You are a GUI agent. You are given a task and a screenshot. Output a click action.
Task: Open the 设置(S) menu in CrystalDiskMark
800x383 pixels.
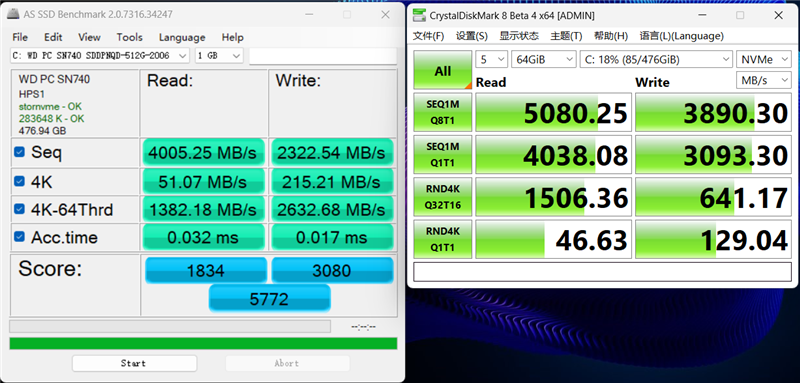click(471, 36)
